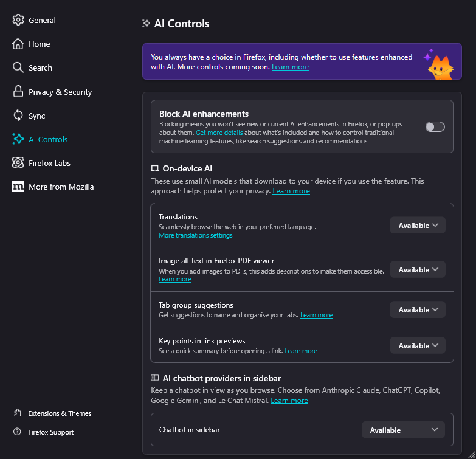
Task: Open More translations settings link
Action: 196,235
